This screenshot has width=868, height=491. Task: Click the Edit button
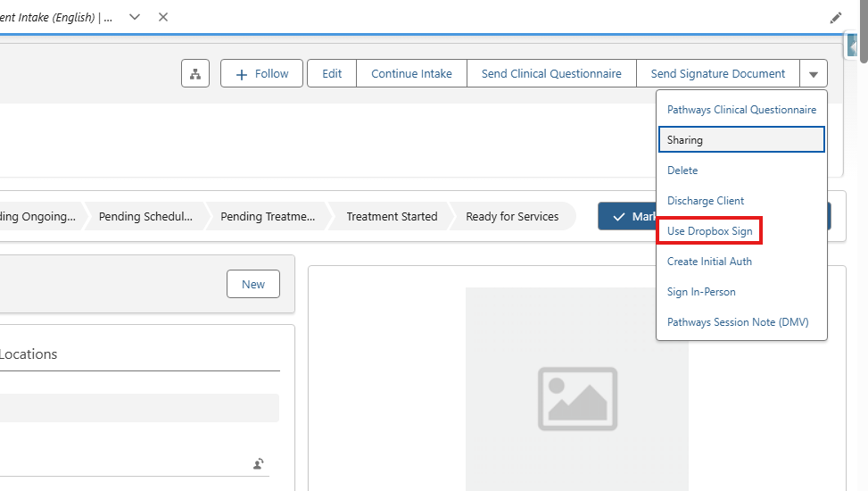(332, 74)
